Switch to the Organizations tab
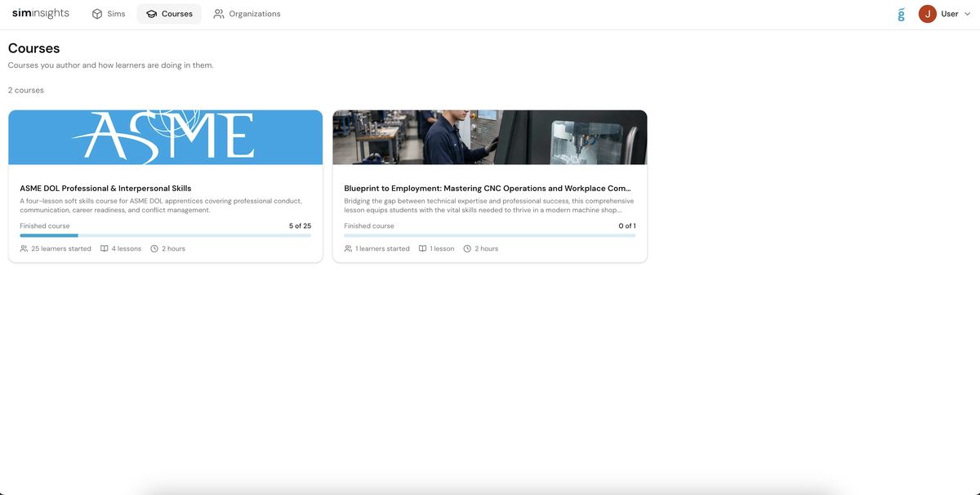 pyautogui.click(x=247, y=14)
